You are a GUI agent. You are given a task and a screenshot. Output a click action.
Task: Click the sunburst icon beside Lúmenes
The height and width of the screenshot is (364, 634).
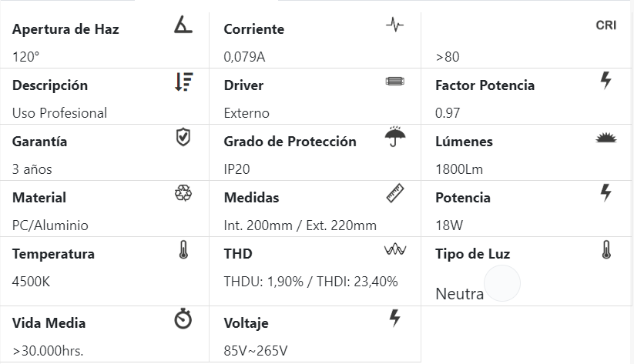605,139
